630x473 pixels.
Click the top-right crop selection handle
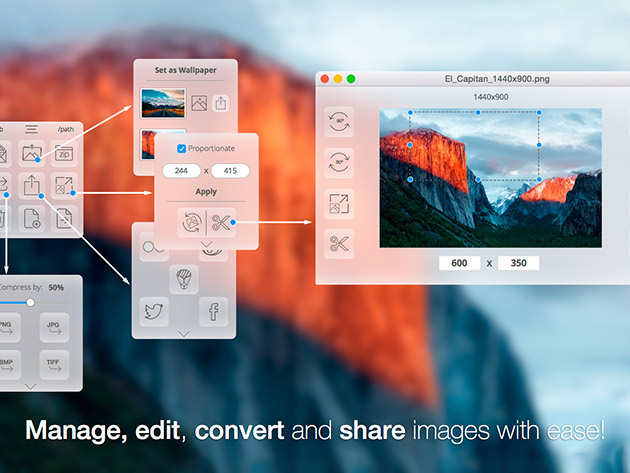pyautogui.click(x=539, y=113)
